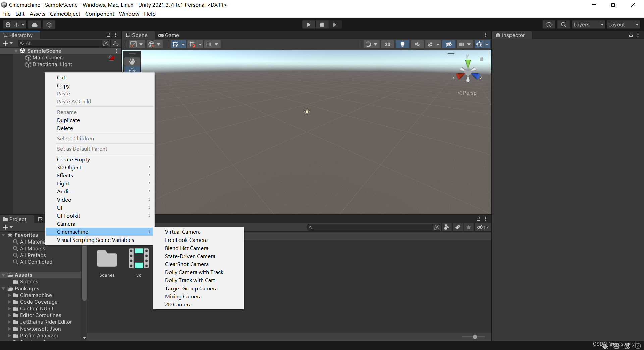Select Directional Light in the Hierarchy
The image size is (644, 350).
[52, 64]
